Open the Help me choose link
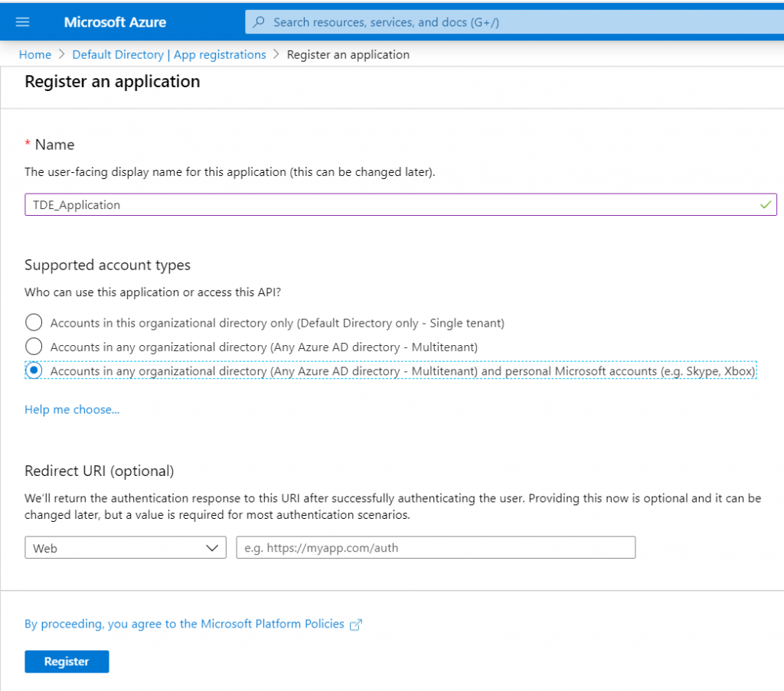This screenshot has width=784, height=691. click(71, 409)
